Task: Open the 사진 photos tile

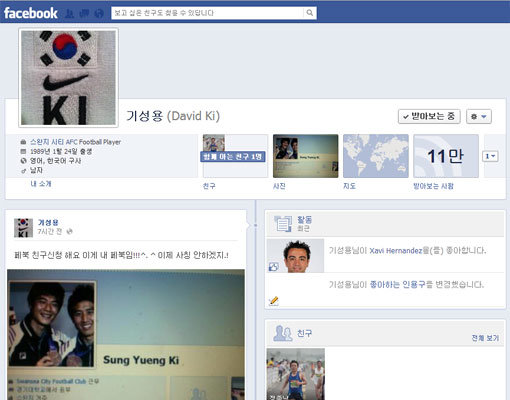Action: pyautogui.click(x=306, y=156)
